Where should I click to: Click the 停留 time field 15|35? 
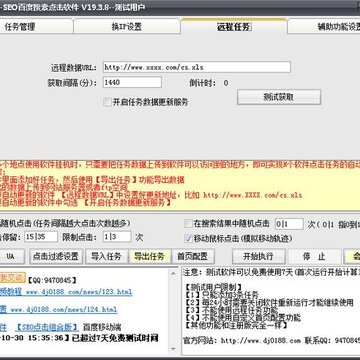pyautogui.click(x=42, y=237)
